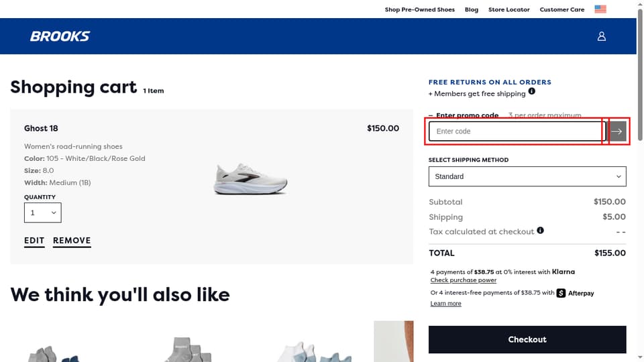This screenshot has height=362, width=644.
Task: Click the US flag country selector
Action: [x=600, y=9]
